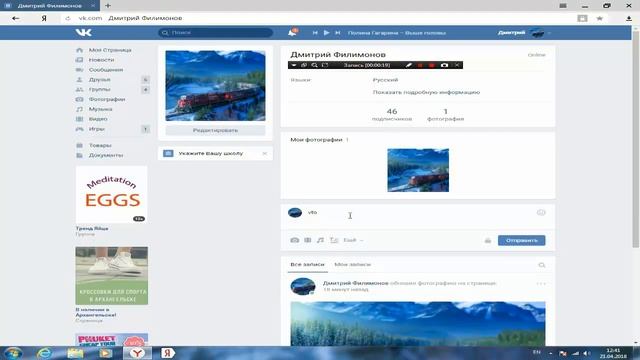This screenshot has width=640, height=360.
Task: Switch to Все записи tab
Action: coord(307,264)
